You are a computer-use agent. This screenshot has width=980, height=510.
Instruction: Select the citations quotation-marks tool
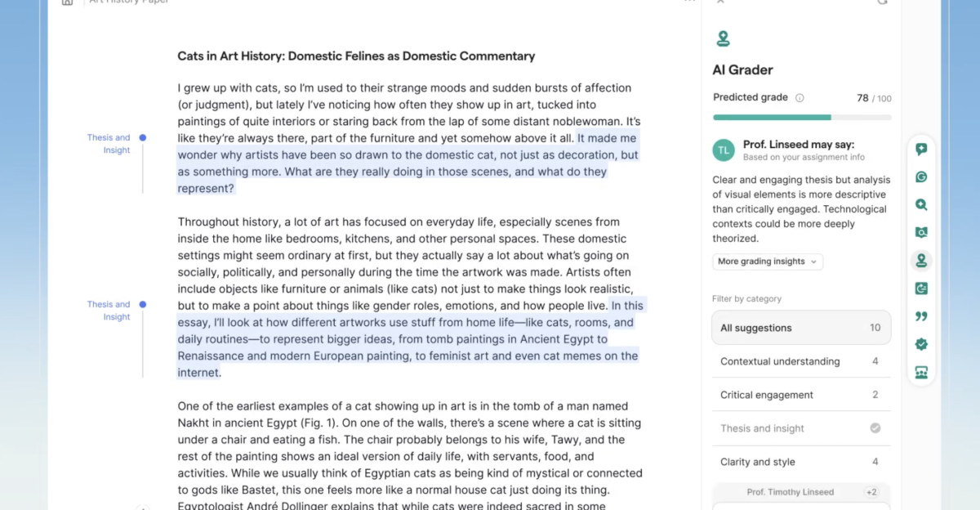921,315
